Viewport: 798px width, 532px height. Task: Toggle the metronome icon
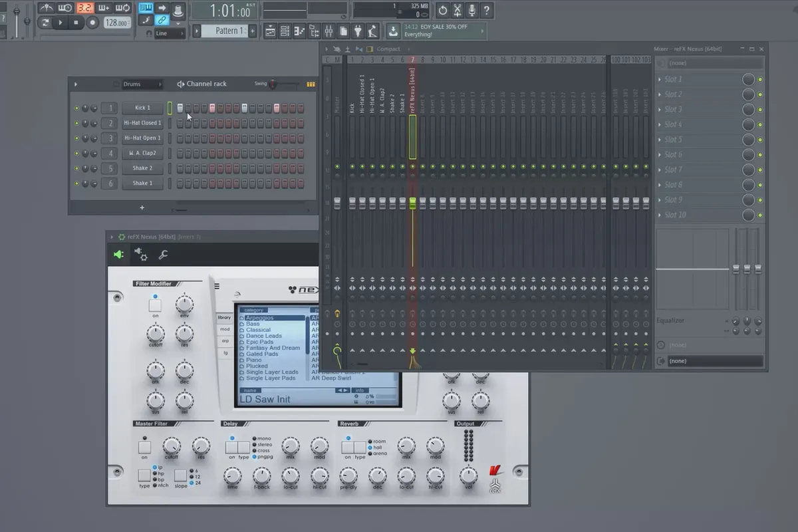[46, 8]
